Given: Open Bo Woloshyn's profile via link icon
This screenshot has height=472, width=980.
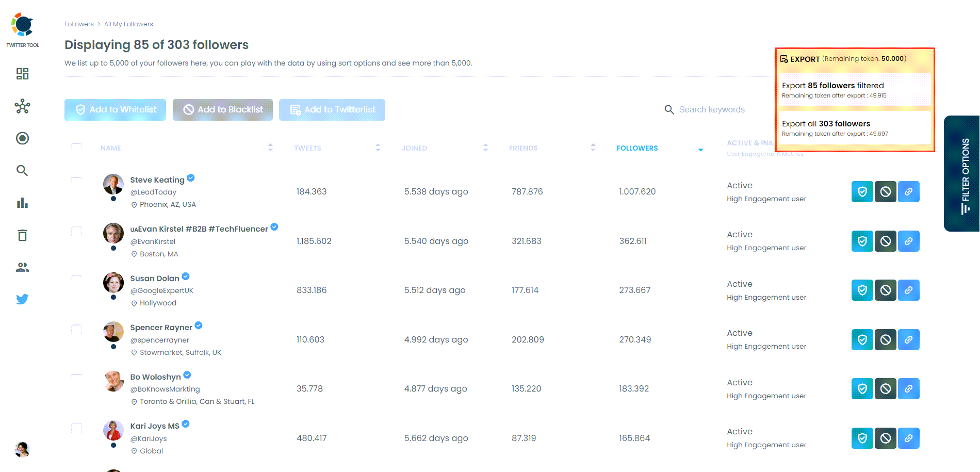Looking at the screenshot, I should [909, 388].
